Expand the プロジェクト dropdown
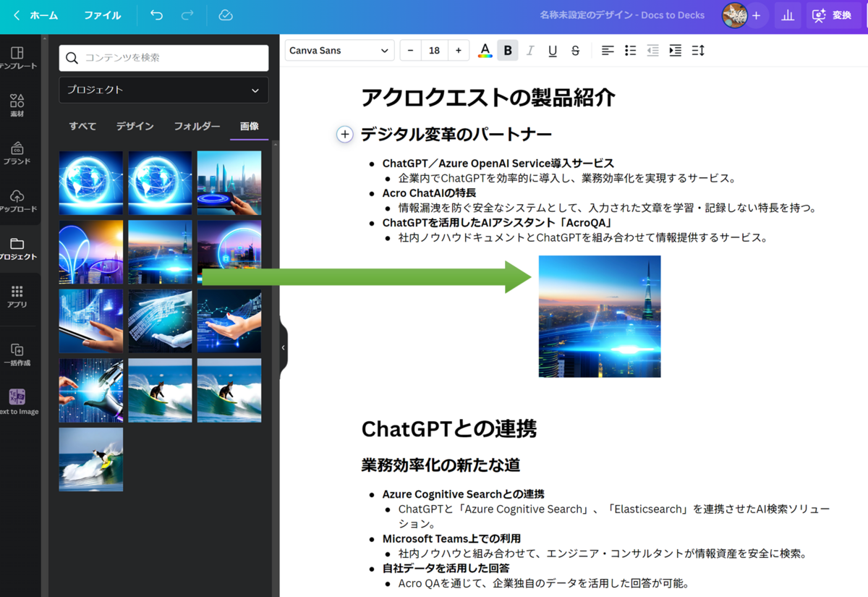868x597 pixels. 163,90
